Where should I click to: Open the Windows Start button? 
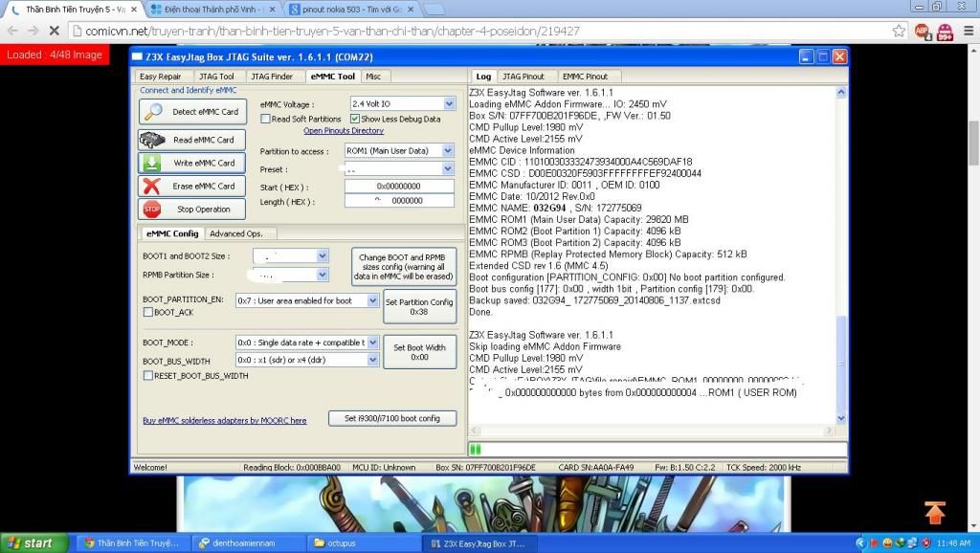pyautogui.click(x=33, y=543)
